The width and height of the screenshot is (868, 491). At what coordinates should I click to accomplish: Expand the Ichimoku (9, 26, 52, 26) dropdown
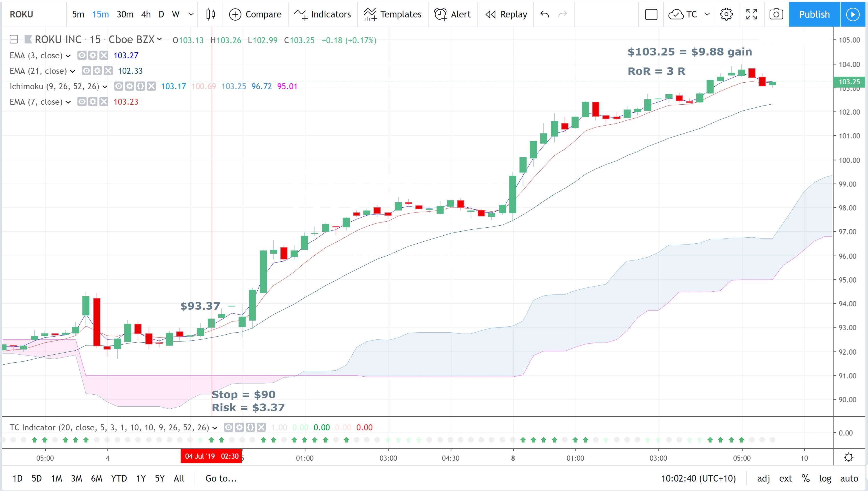click(105, 87)
